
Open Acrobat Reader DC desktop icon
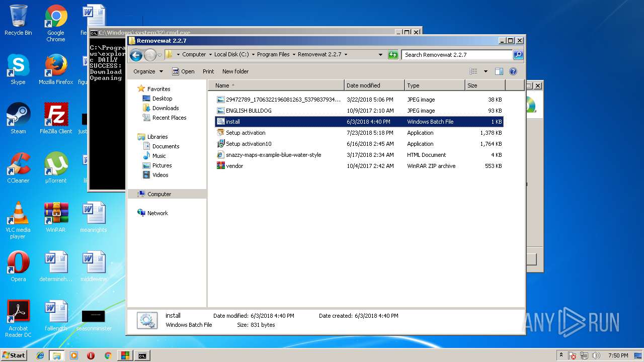[x=18, y=319]
